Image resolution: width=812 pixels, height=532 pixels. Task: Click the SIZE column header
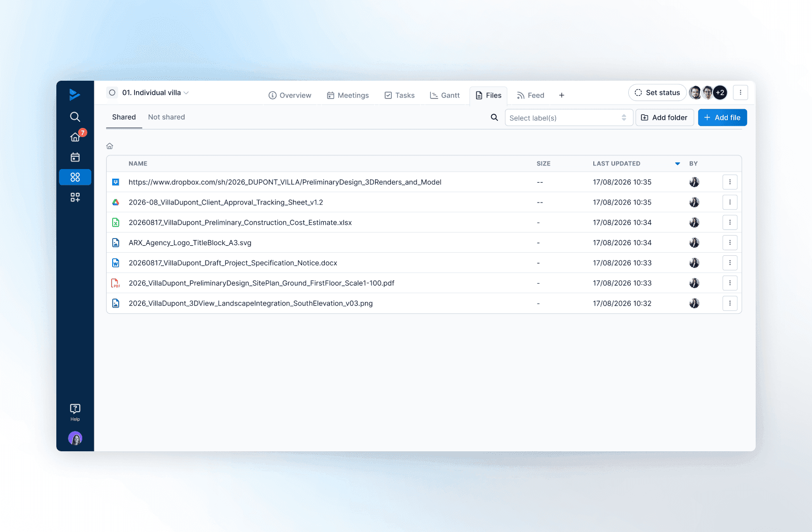click(544, 164)
